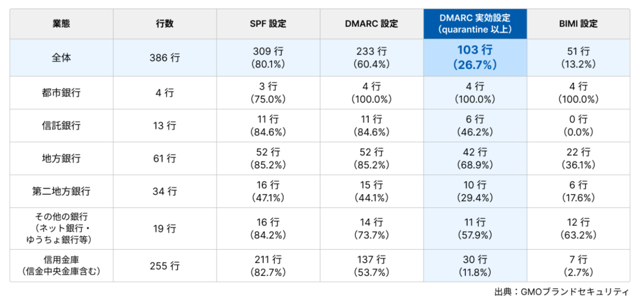Viewport: 644px width, 301px height.
Task: Select the 7 行 (2.7%) BIMI cell
Action: (579, 266)
